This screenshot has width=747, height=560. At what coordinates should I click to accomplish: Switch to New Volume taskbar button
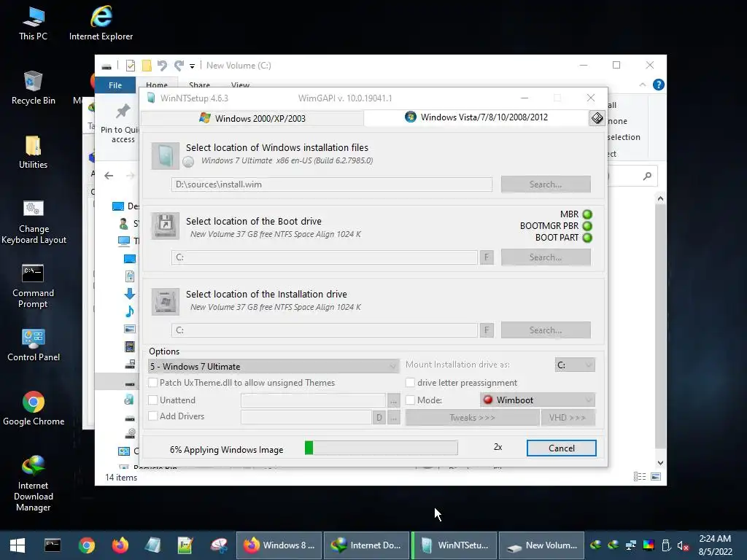542,545
